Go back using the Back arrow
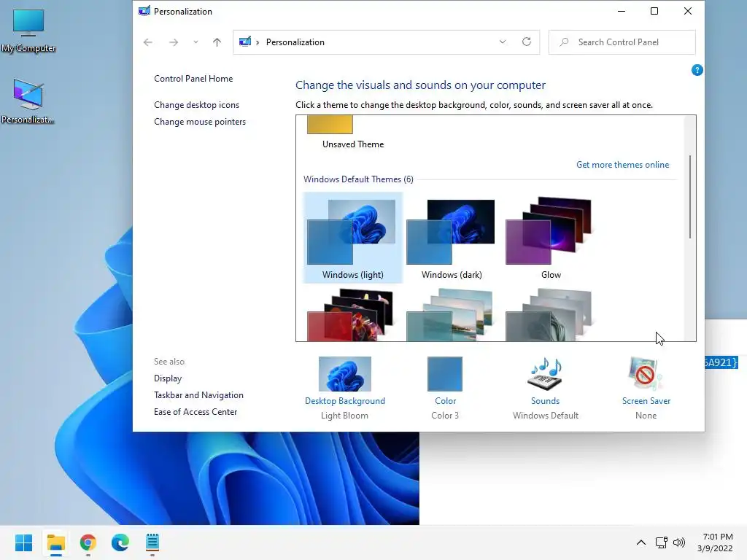Image resolution: width=747 pixels, height=560 pixels. tap(147, 42)
